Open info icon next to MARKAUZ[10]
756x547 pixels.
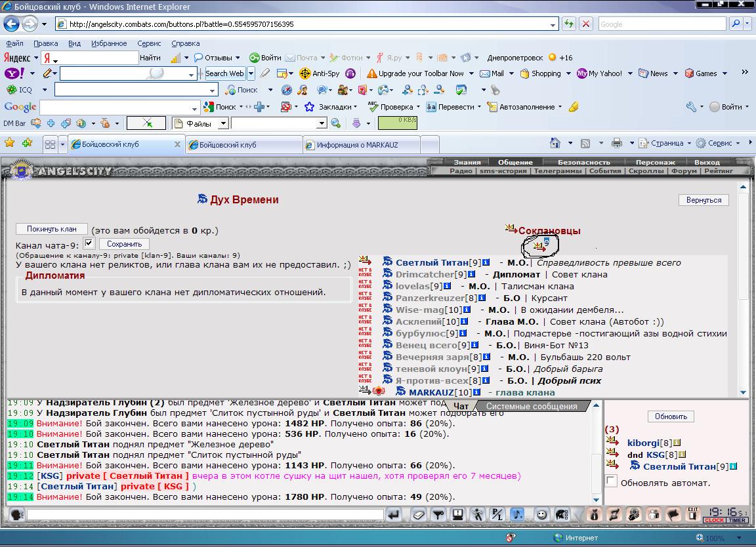[x=476, y=392]
